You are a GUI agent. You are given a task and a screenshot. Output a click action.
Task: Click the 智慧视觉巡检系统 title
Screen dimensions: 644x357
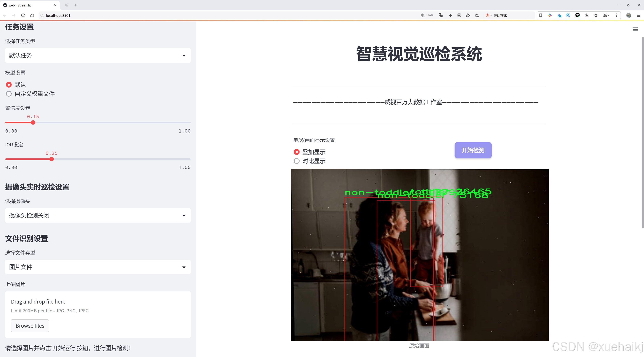point(419,54)
